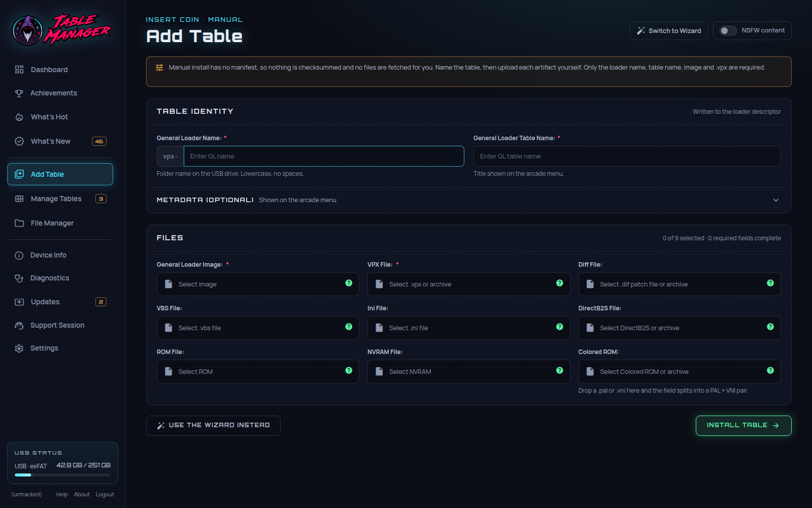Choose a DirectB2S file or archive

pyautogui.click(x=680, y=328)
